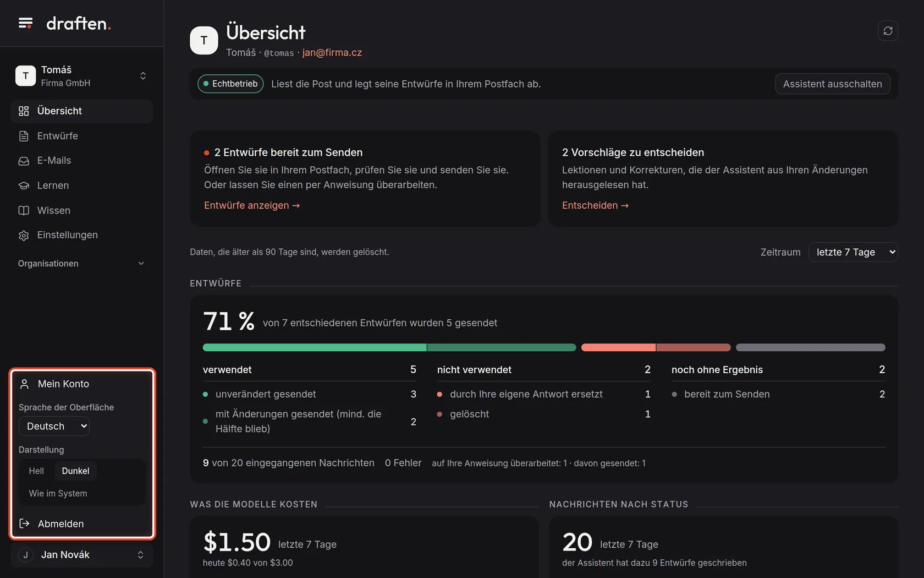Click the hamburger menu icon beside draften logo
924x578 pixels.
[x=25, y=23]
